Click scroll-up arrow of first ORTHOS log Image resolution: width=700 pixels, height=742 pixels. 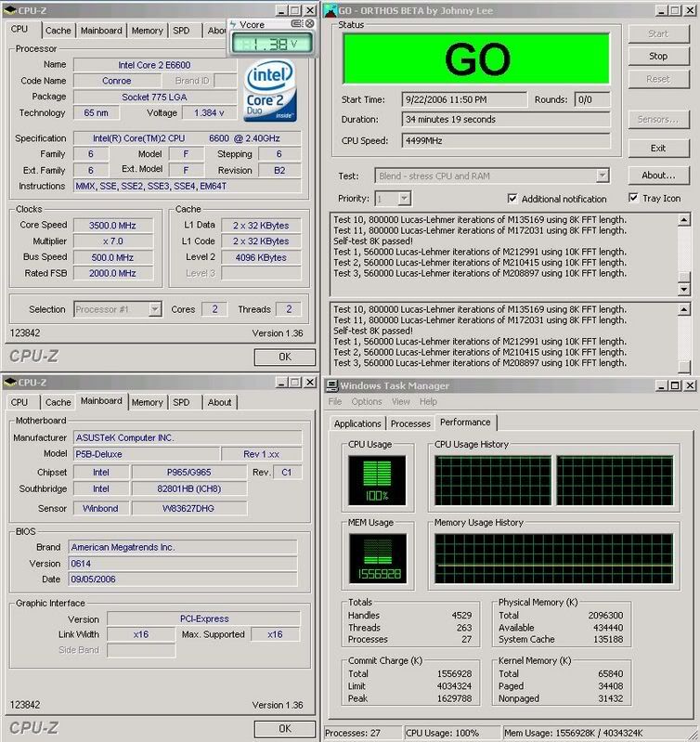(x=683, y=219)
